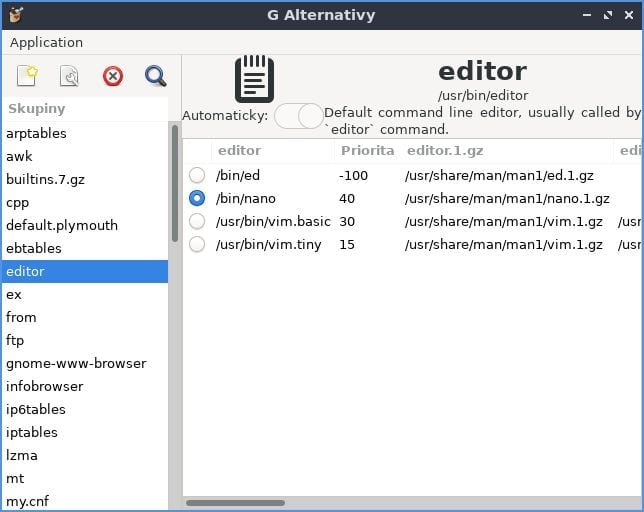Select gnome-www-browser group

point(85,363)
